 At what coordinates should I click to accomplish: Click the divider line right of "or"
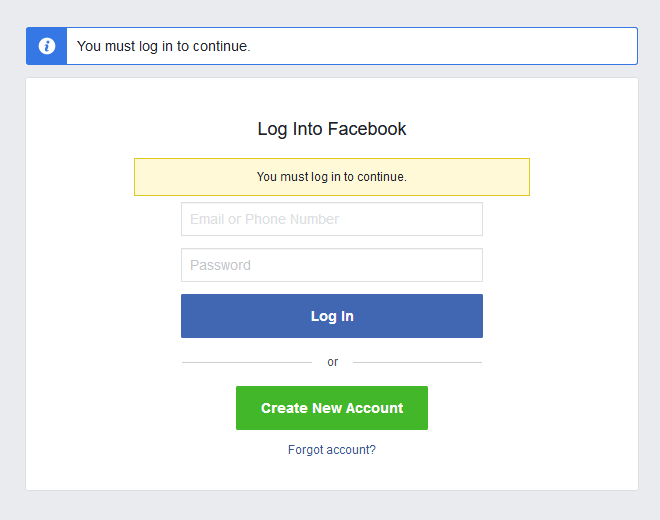pos(417,362)
